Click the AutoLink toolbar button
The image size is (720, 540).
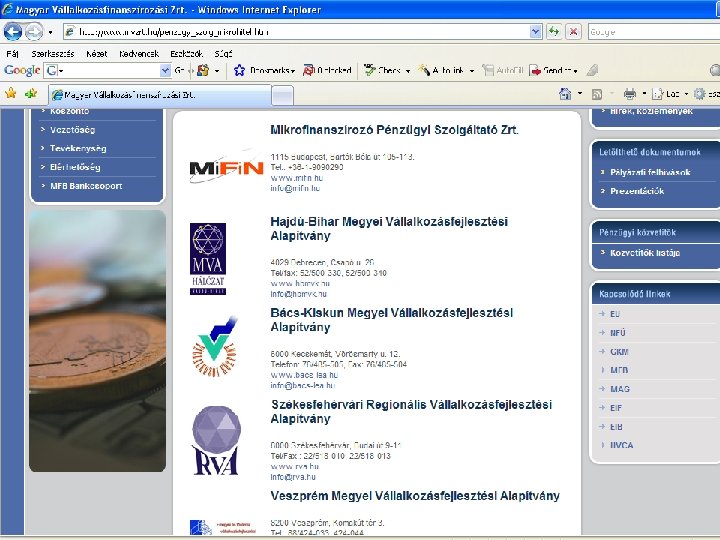(x=441, y=70)
